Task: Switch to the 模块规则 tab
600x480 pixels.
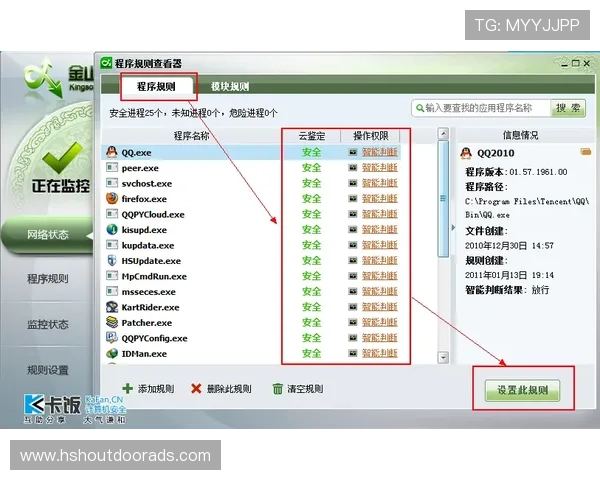Action: (230, 87)
